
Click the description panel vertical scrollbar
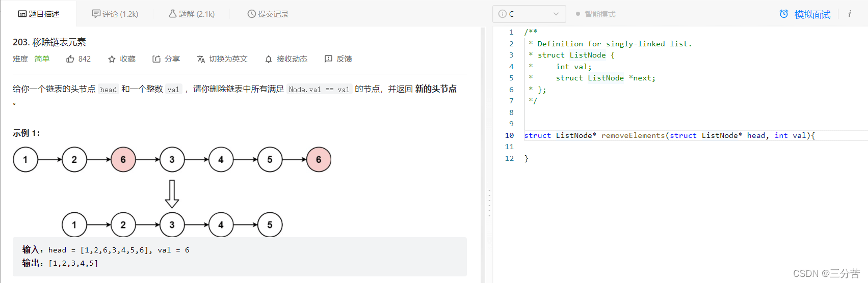click(483, 153)
